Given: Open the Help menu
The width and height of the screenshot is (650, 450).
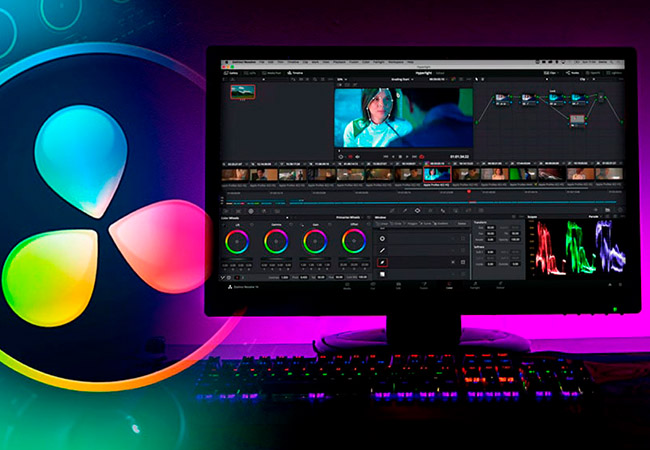Looking at the screenshot, I should coord(410,62).
